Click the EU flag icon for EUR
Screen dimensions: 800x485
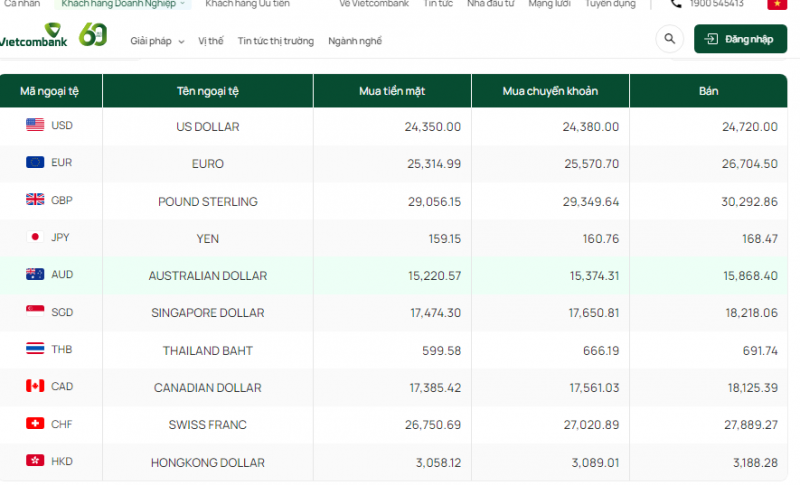35,162
